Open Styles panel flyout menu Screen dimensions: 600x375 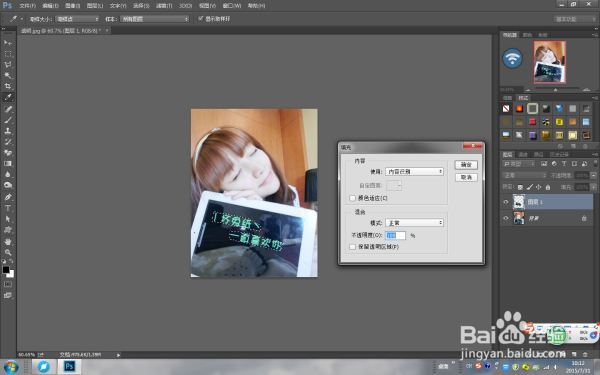click(595, 98)
